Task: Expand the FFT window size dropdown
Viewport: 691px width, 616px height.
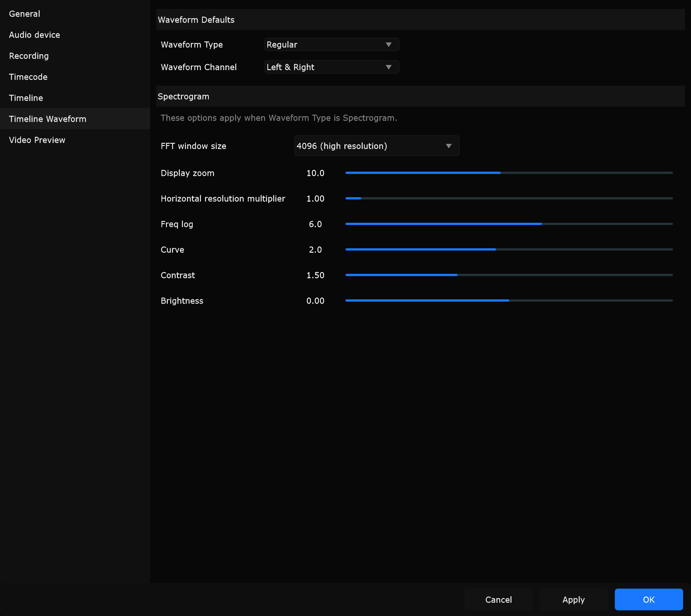Action: 377,146
